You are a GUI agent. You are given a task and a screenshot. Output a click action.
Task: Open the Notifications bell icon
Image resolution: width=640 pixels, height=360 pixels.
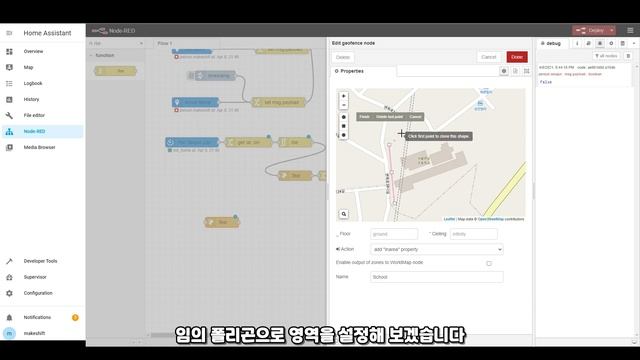click(x=9, y=318)
